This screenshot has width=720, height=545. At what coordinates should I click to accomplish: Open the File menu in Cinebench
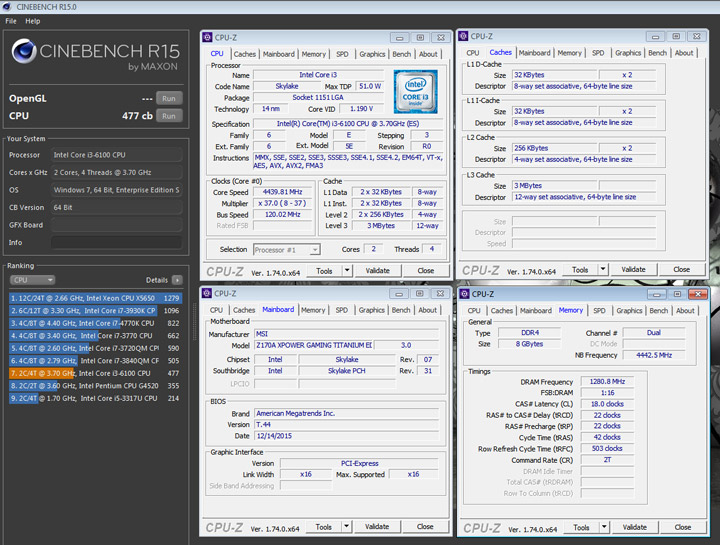point(11,20)
